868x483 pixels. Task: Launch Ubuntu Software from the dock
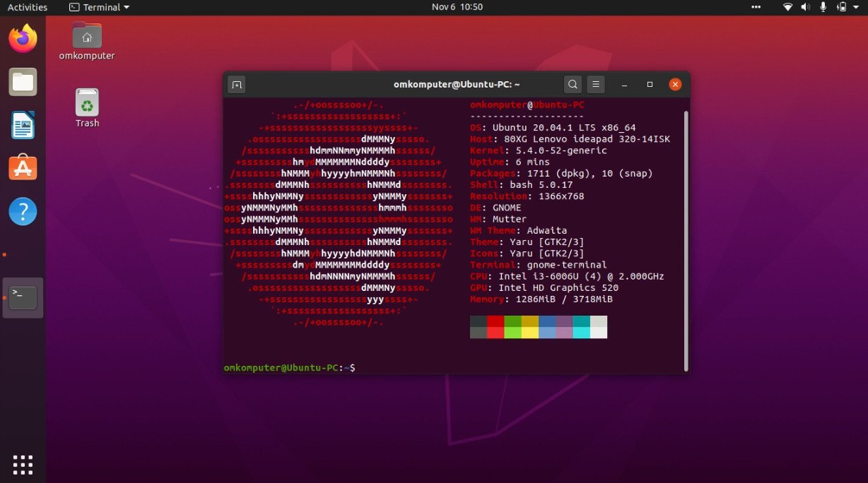point(22,168)
